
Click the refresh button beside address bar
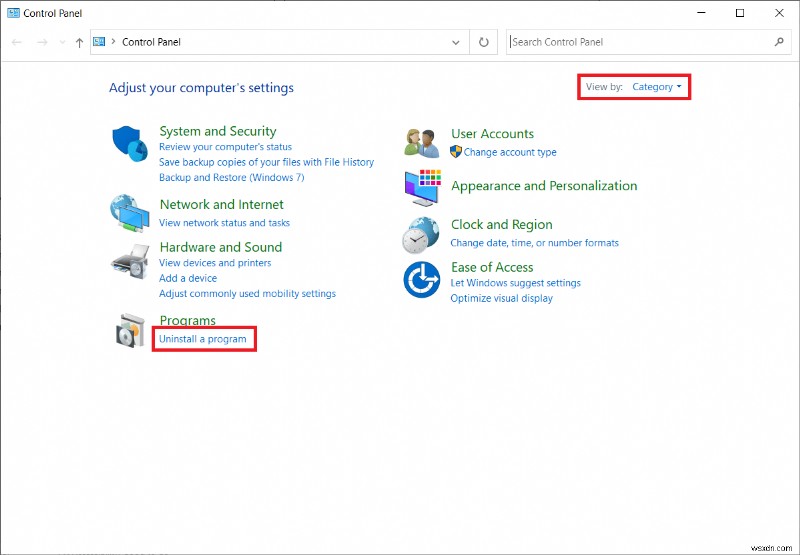point(484,42)
